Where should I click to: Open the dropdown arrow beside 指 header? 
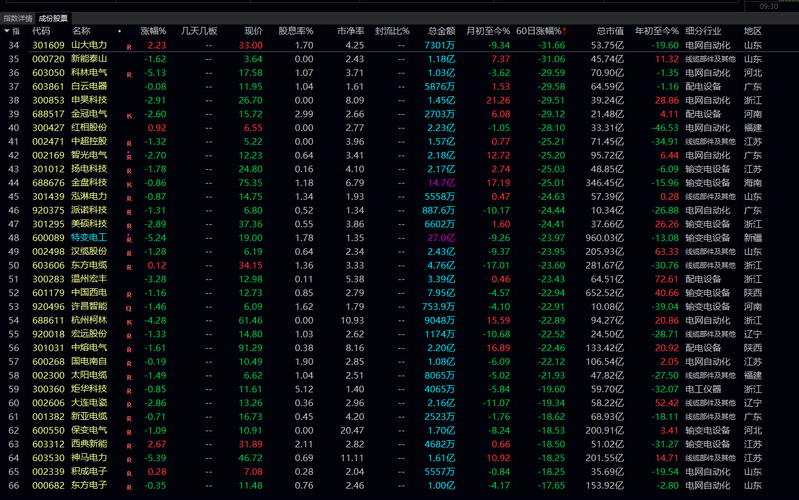(x=7, y=31)
